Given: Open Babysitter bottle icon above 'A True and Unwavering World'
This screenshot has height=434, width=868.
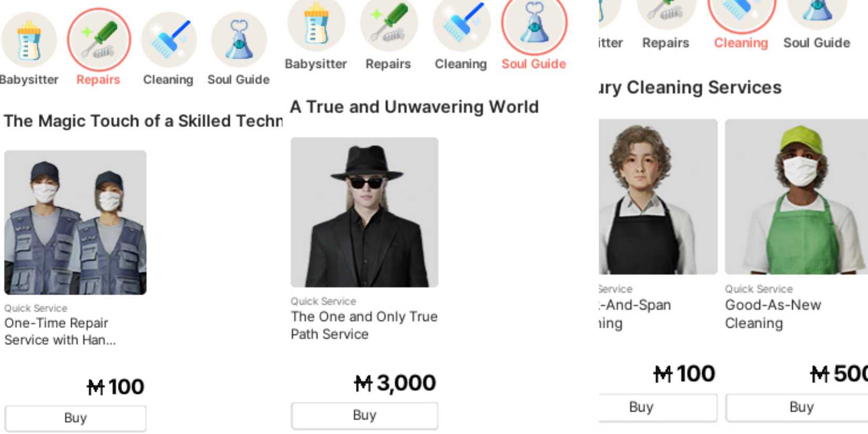Looking at the screenshot, I should (316, 24).
